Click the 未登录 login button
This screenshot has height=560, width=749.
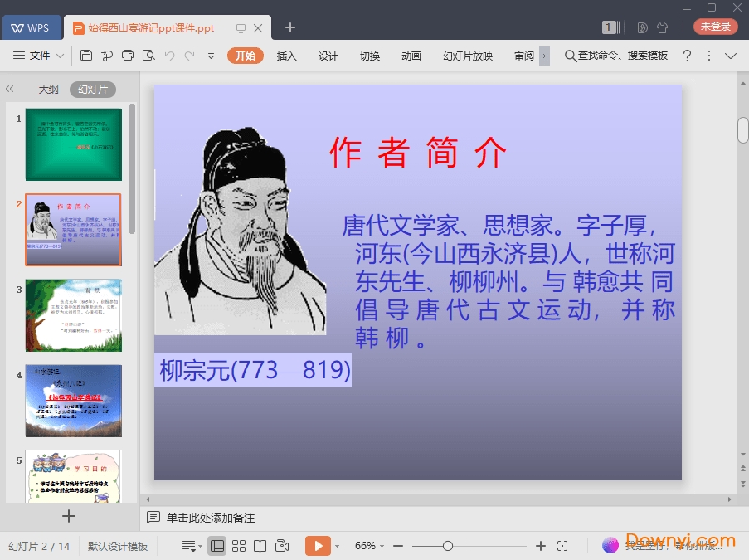click(715, 27)
